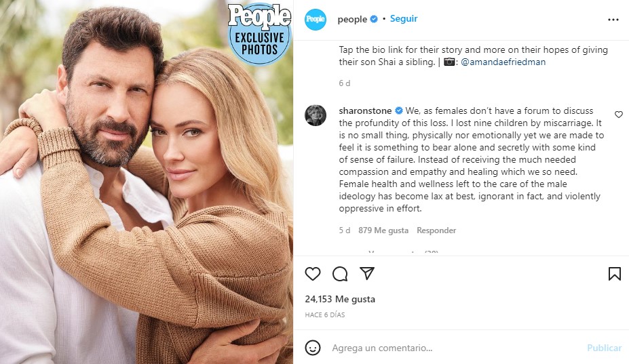Image resolution: width=629 pixels, height=364 pixels.
Task: Click the verified badge beside people
Action: 373,20
